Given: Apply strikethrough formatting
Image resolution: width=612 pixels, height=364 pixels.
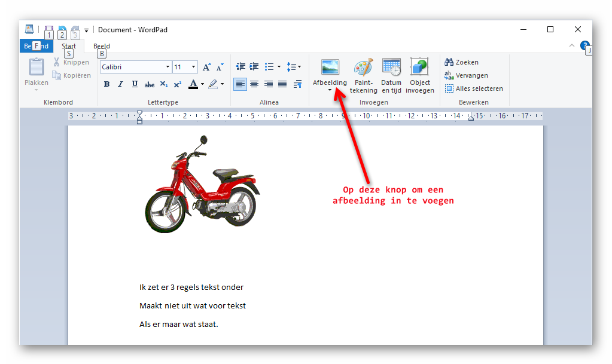Looking at the screenshot, I should tap(149, 84).
